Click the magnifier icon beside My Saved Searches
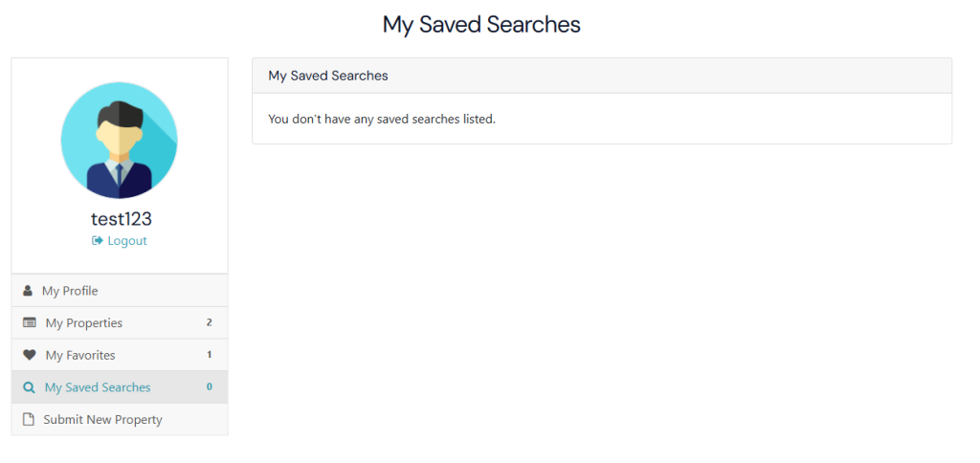 click(29, 387)
